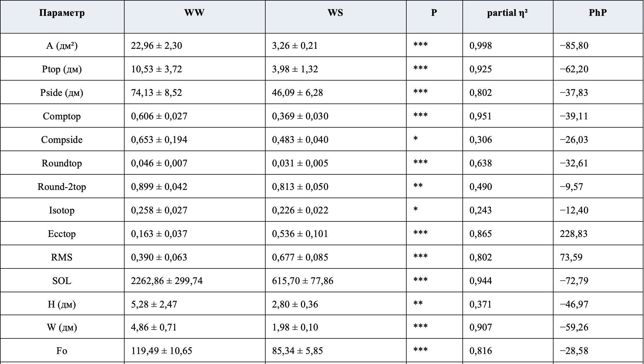Select SOL WW value 2262,86 ± 299,74
This screenshot has width=644, height=364.
click(x=167, y=281)
